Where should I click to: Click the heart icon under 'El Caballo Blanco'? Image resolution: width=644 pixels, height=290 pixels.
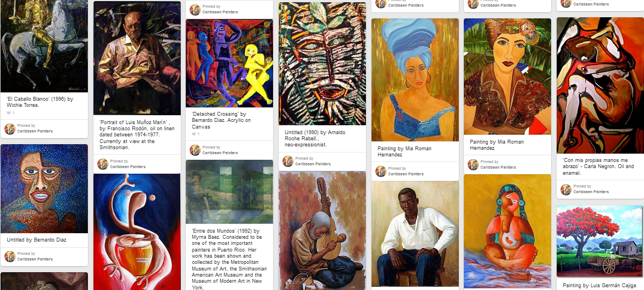pyautogui.click(x=9, y=112)
